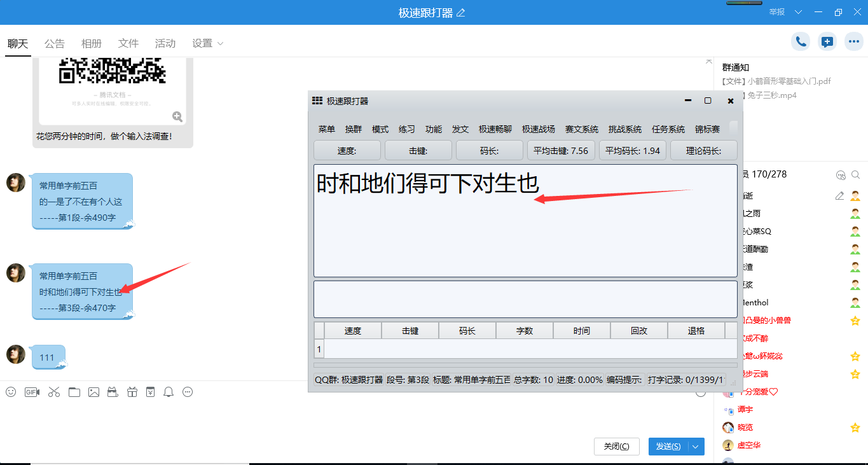Viewport: 868px width, 465px height.
Task: Click the typing input box in 极速跟打器
Action: [x=525, y=299]
